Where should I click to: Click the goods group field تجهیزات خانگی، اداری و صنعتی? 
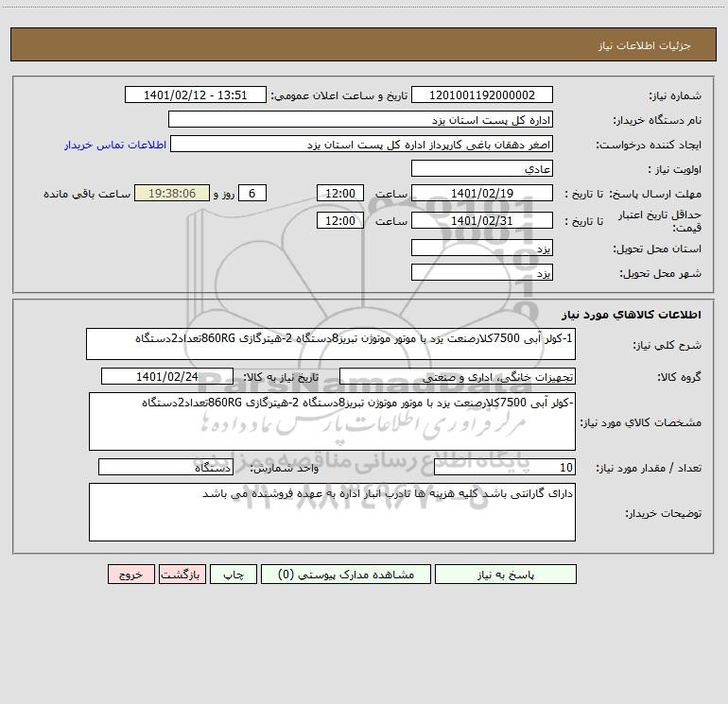pyautogui.click(x=458, y=376)
